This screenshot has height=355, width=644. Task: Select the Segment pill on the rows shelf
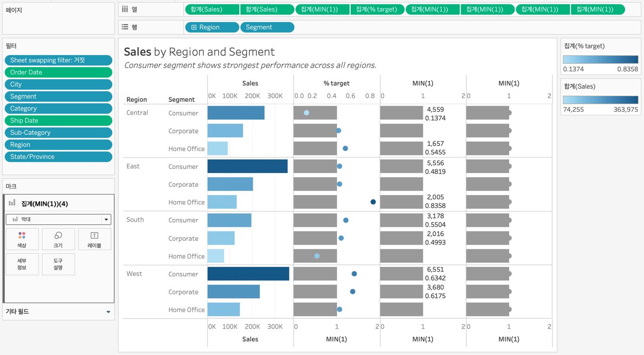pos(267,27)
